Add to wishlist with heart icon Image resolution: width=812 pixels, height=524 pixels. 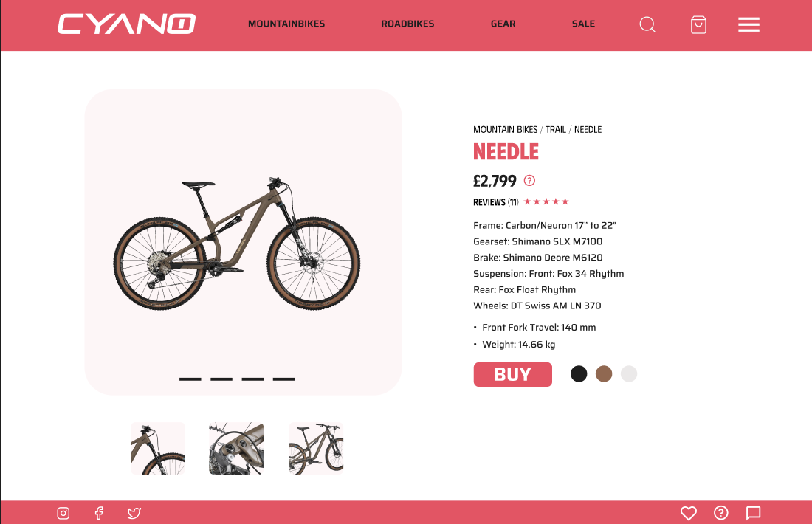[x=688, y=513]
